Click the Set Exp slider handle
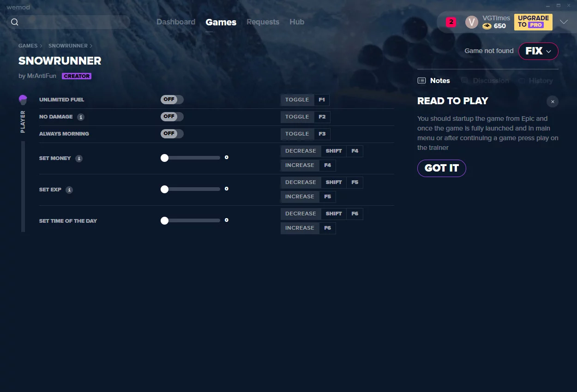577x392 pixels. tap(164, 190)
